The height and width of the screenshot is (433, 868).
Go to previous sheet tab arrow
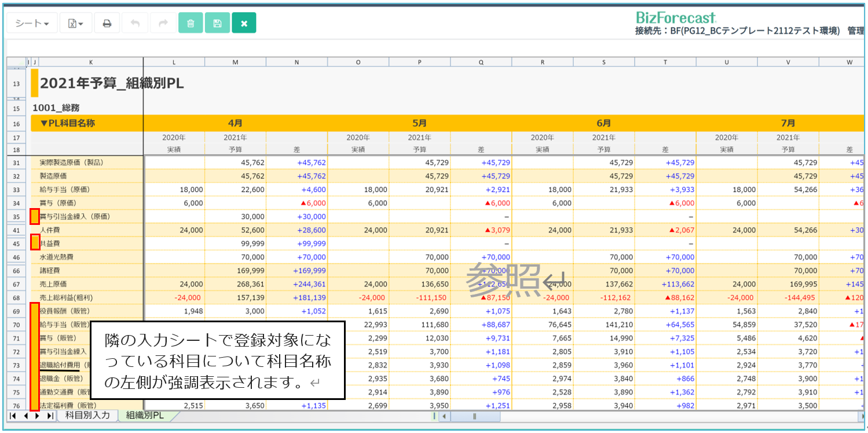[x=25, y=416]
